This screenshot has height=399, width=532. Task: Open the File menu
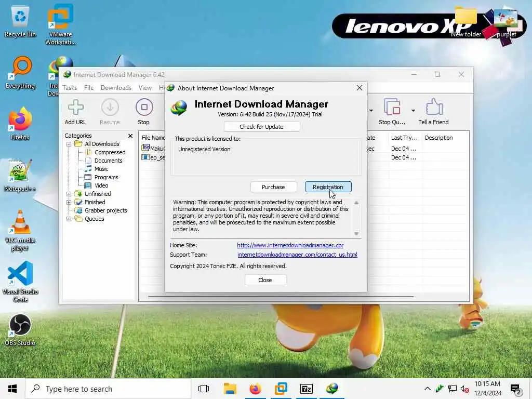coord(89,88)
